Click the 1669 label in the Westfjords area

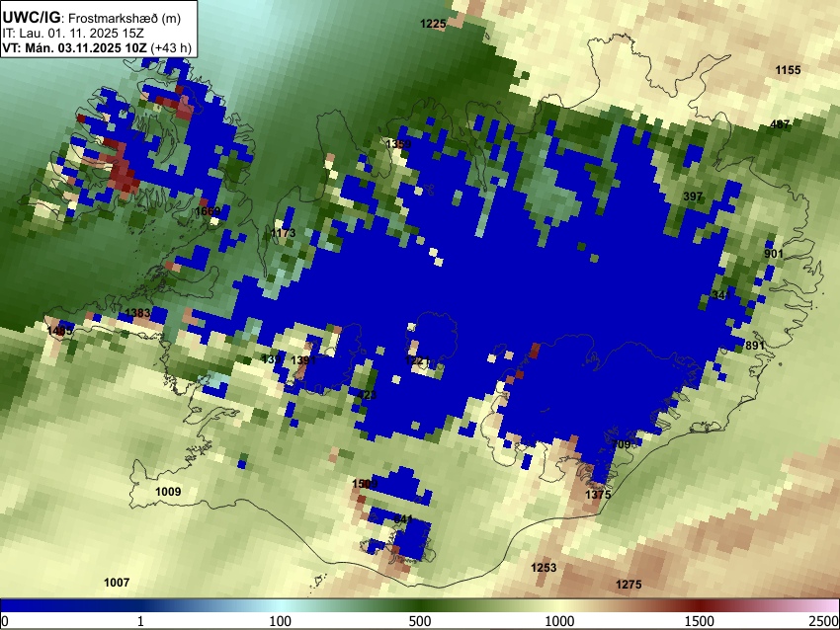pos(208,211)
